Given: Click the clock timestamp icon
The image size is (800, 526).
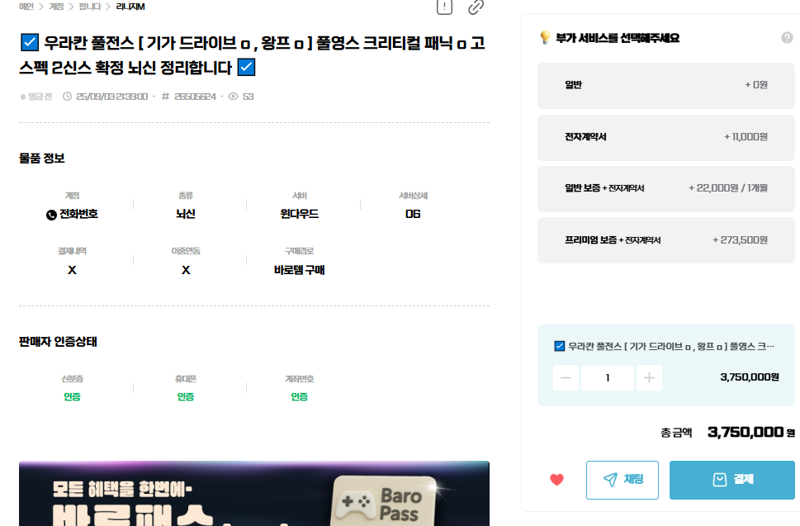Looking at the screenshot, I should click(67, 96).
